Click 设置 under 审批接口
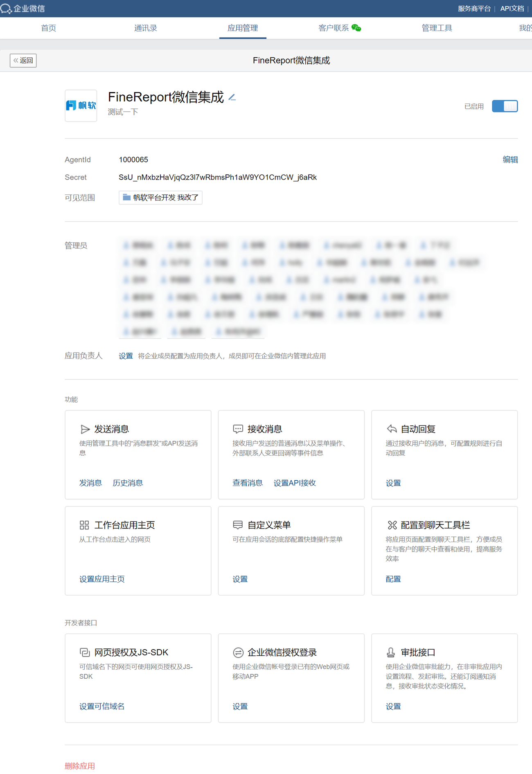This screenshot has width=532, height=774. click(x=393, y=706)
